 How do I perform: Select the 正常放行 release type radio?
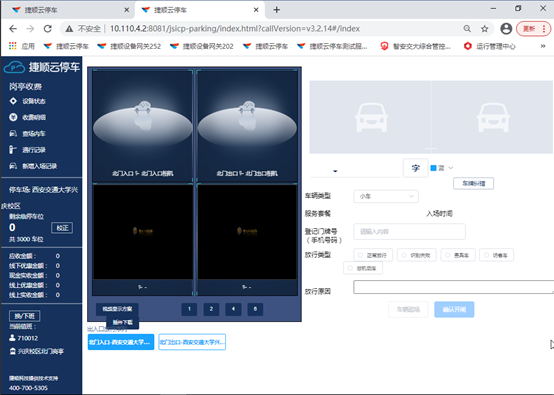(373, 255)
